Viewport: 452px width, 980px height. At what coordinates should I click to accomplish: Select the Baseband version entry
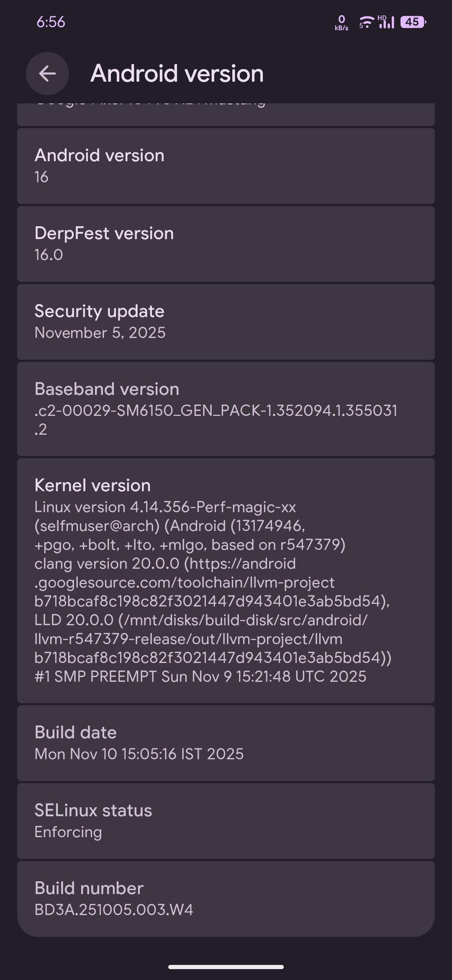[x=226, y=409]
